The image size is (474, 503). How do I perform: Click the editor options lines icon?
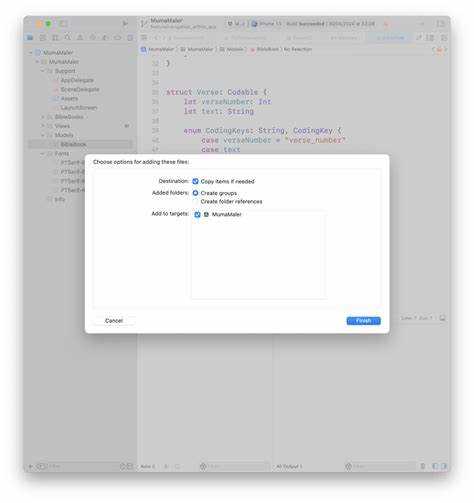[430, 38]
